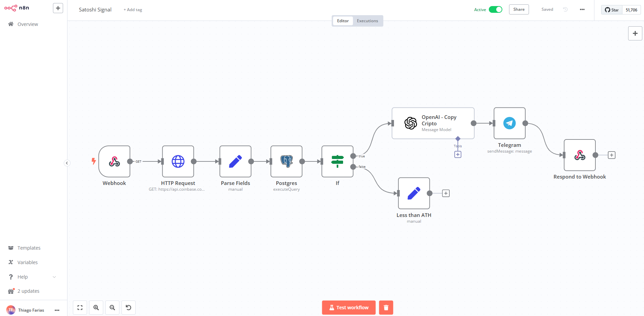Fit workflow to view

click(x=80, y=308)
